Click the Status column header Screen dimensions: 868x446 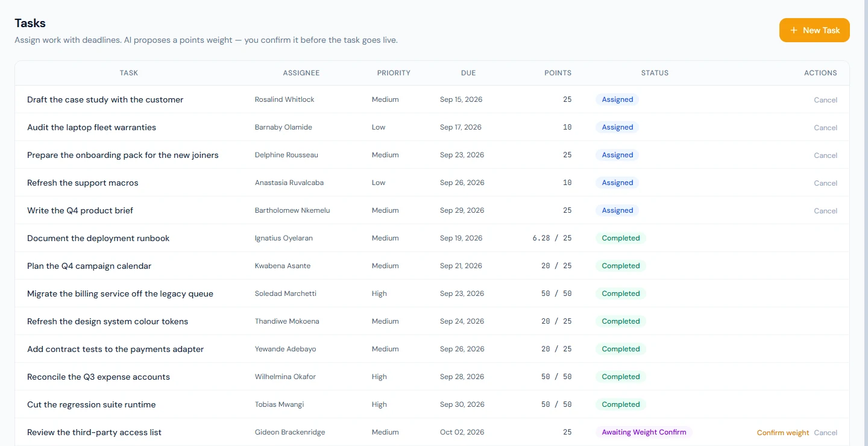coord(655,73)
